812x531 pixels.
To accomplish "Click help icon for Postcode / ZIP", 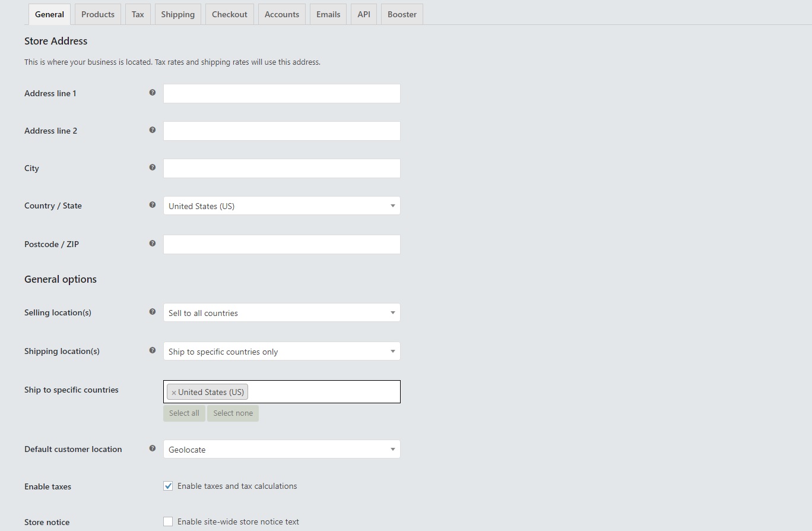I will tap(153, 244).
